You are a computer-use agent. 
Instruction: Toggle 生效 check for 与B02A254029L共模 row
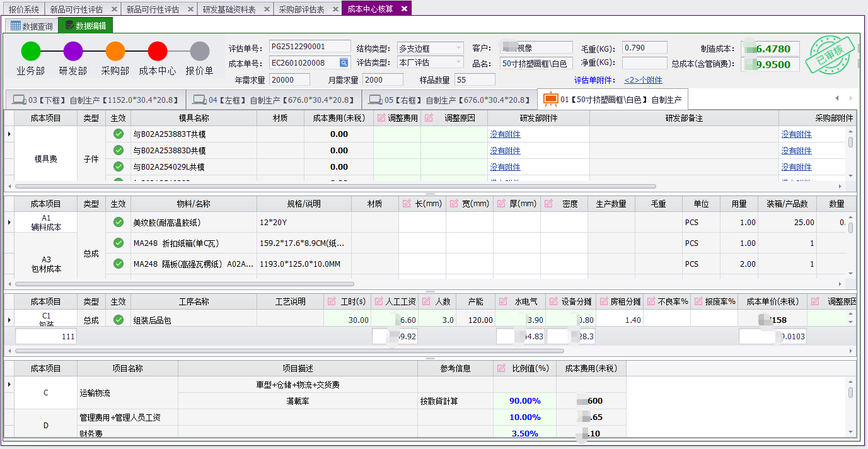[118, 166]
